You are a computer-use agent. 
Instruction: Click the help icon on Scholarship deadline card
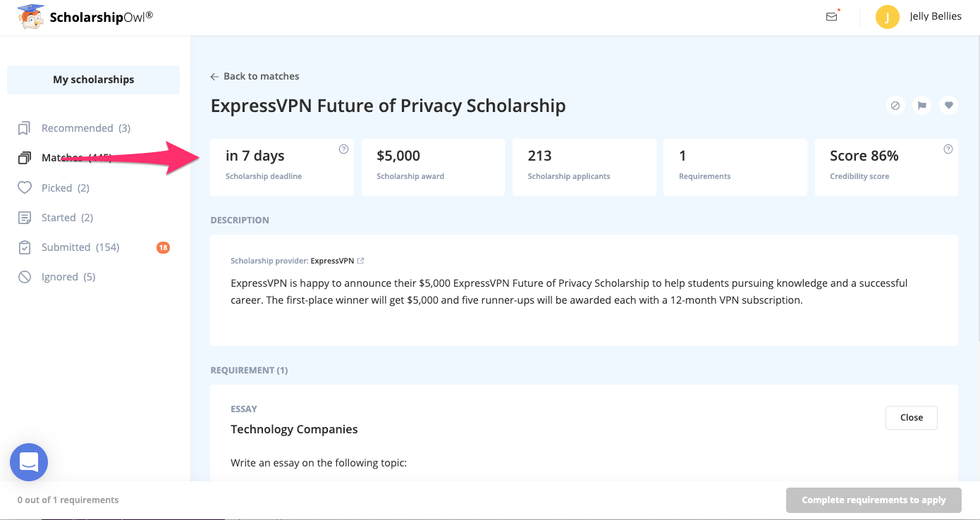[343, 149]
